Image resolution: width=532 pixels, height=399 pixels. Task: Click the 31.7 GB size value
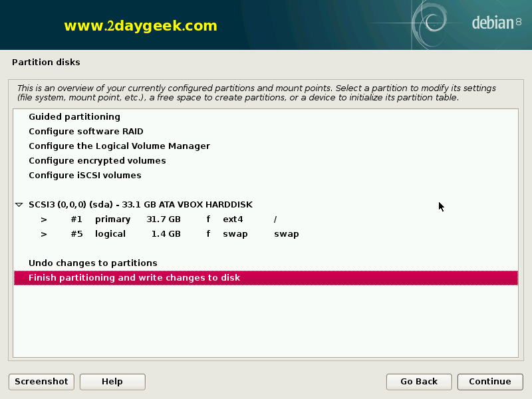point(164,219)
